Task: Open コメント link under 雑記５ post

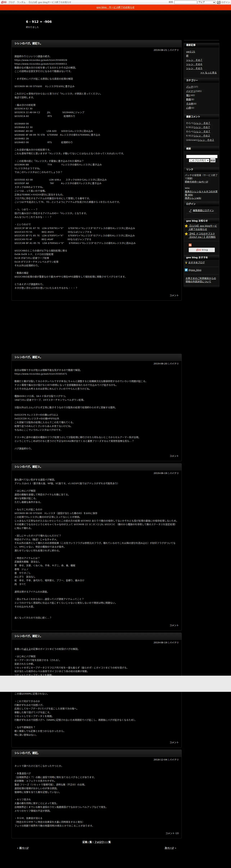Action: (174, 295)
